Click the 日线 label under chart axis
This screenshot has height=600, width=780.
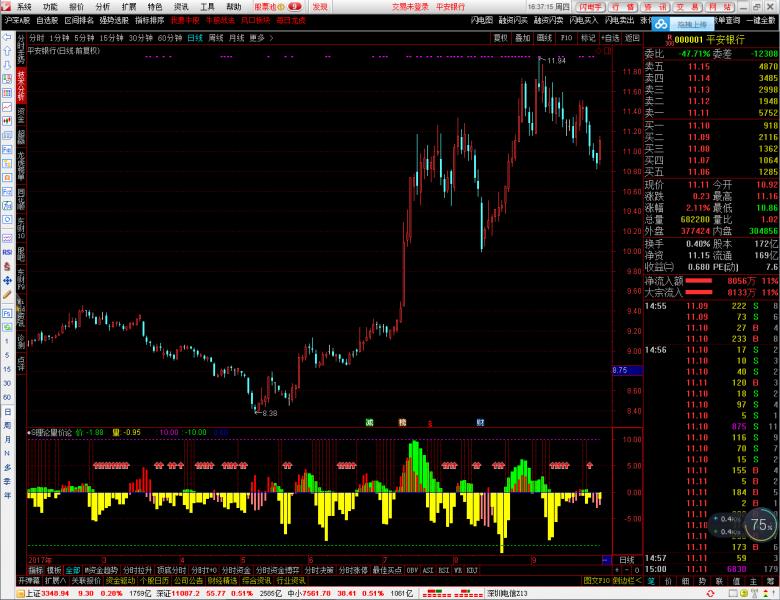point(626,560)
